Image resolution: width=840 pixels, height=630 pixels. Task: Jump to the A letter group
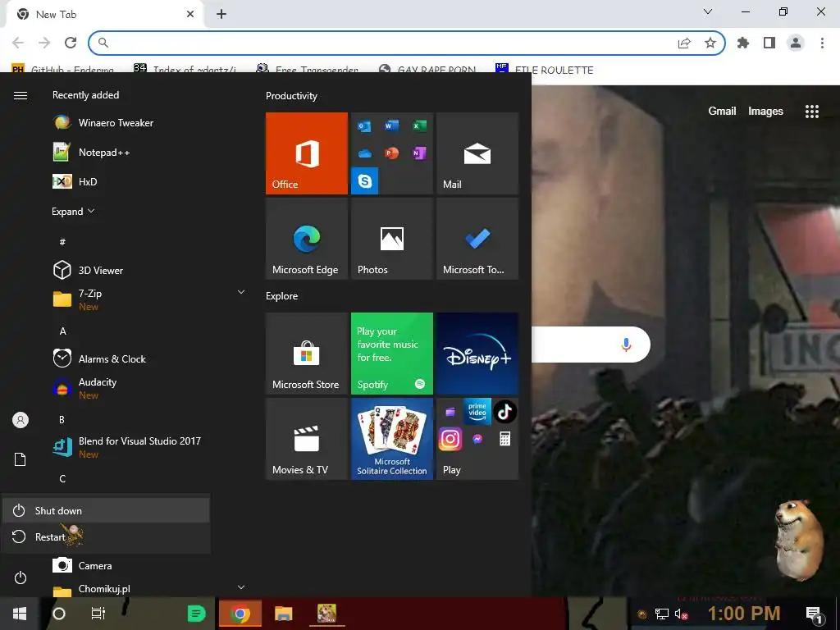point(62,331)
